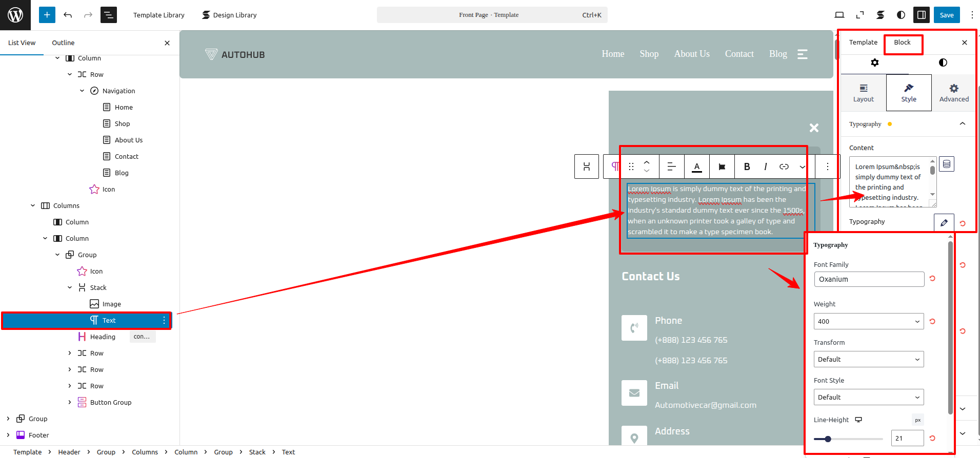The width and height of the screenshot is (980, 458).
Task: Click the undo arrow icon
Action: [68, 15]
